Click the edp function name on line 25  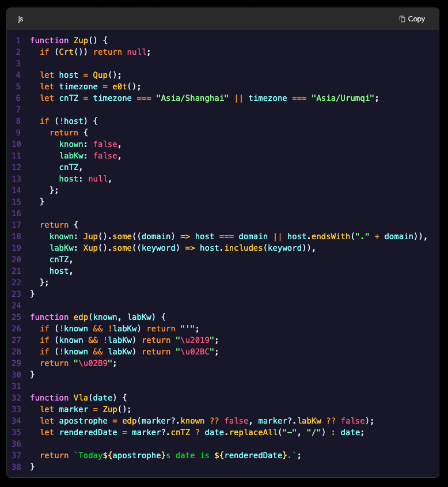pos(81,317)
